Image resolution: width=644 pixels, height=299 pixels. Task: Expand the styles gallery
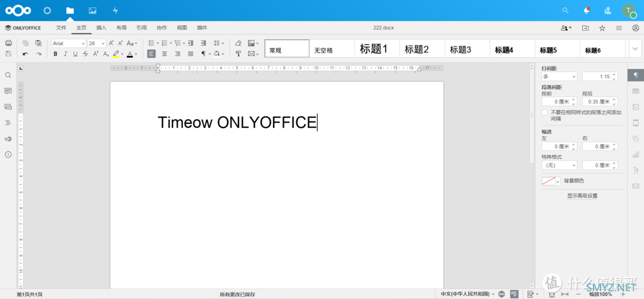634,49
